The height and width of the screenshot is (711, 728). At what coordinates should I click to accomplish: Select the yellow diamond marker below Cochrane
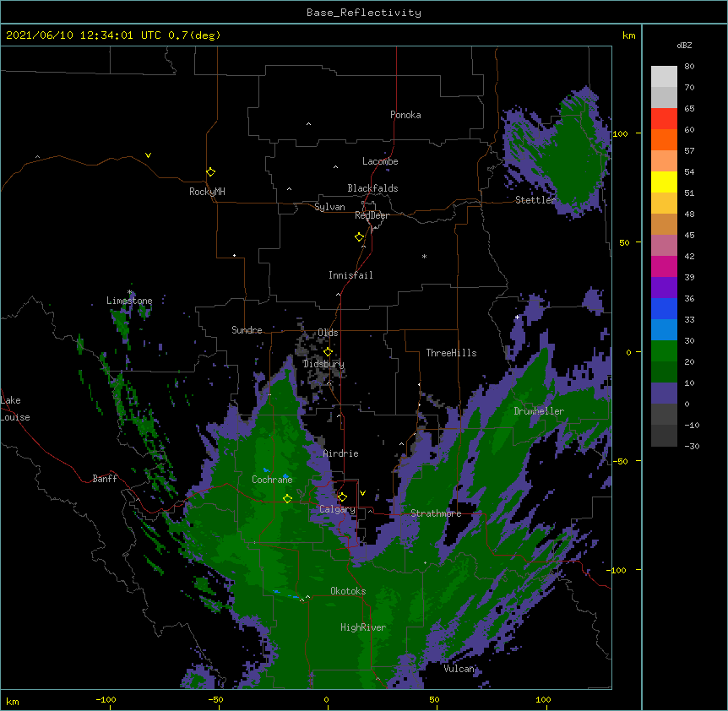287,499
